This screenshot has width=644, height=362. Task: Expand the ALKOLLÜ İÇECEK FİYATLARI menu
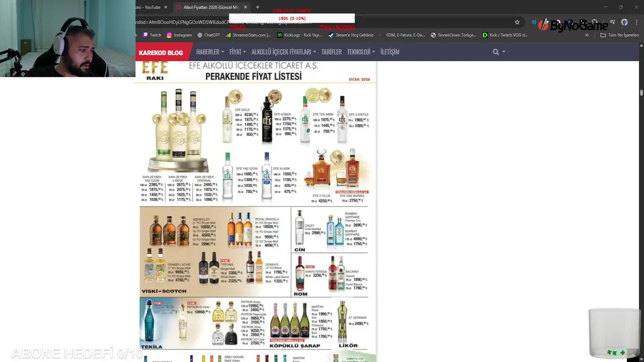[x=284, y=52]
